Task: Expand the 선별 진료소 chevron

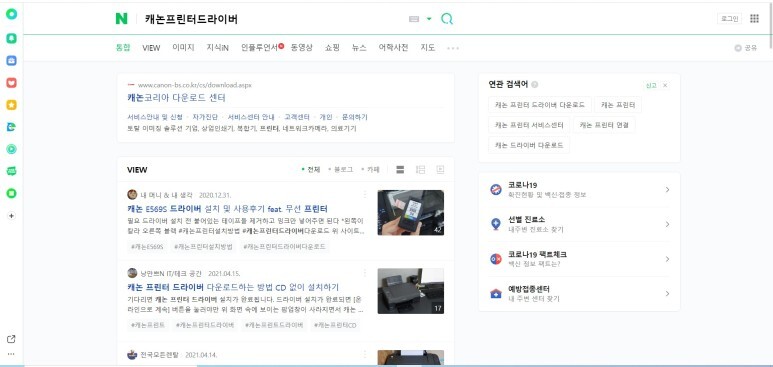Action: click(x=667, y=224)
